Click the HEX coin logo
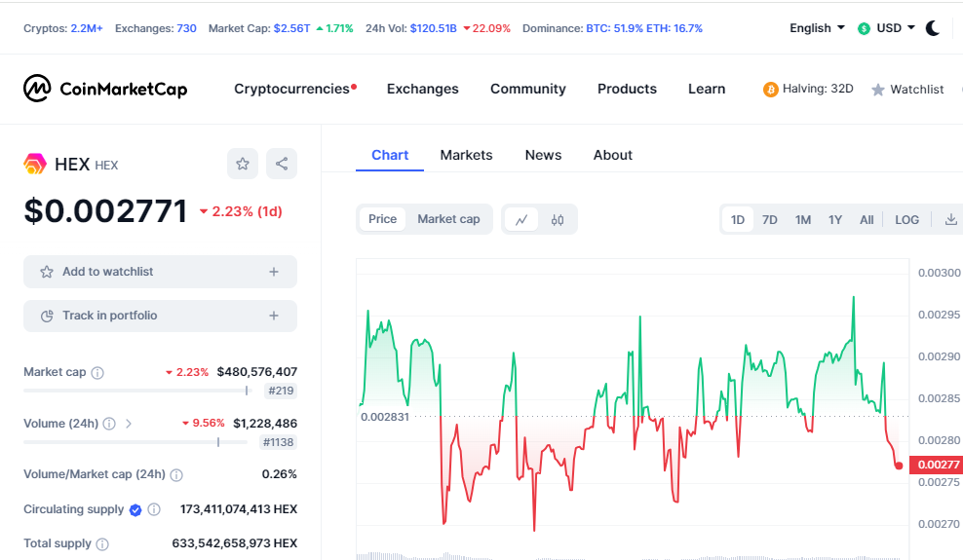963x560 pixels. (35, 165)
